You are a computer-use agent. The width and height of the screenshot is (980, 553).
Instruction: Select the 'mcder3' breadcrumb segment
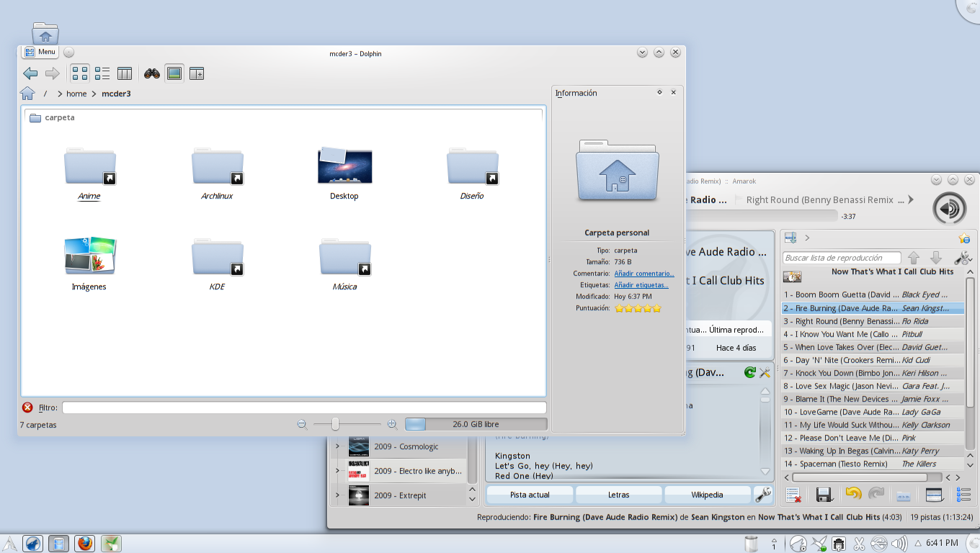[x=116, y=94]
